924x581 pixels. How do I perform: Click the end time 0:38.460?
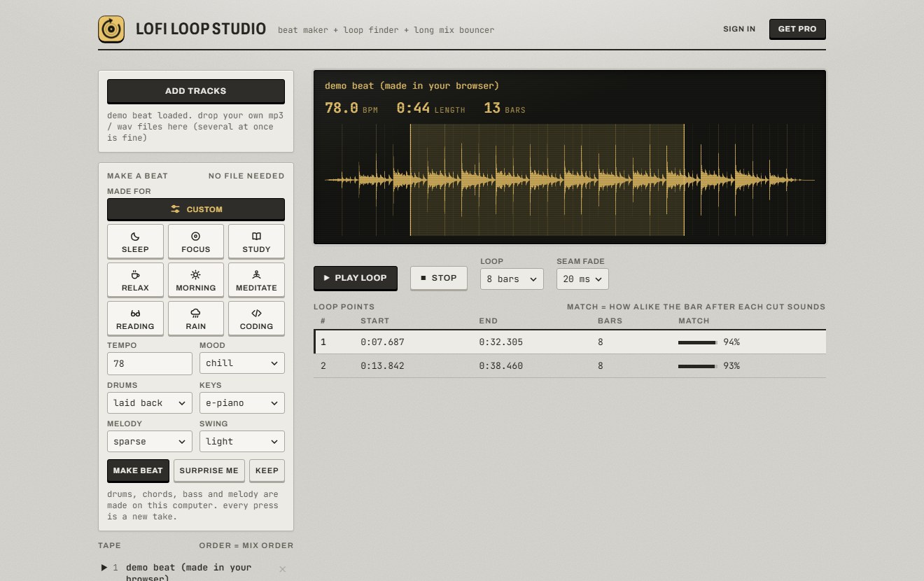coord(500,366)
